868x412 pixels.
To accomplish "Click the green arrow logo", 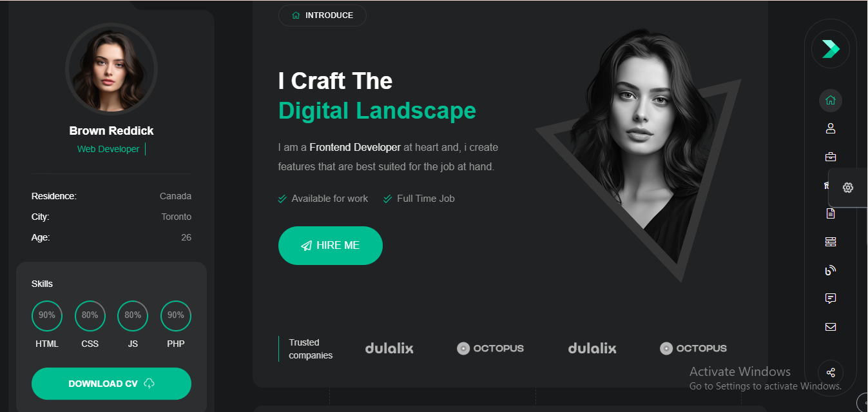I will [x=831, y=49].
